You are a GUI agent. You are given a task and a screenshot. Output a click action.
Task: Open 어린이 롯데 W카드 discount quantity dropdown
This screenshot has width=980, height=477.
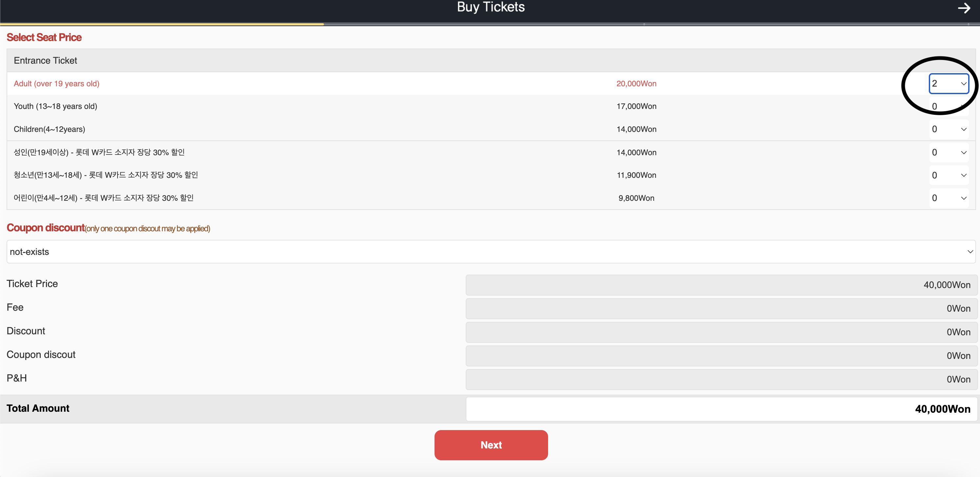tap(949, 198)
